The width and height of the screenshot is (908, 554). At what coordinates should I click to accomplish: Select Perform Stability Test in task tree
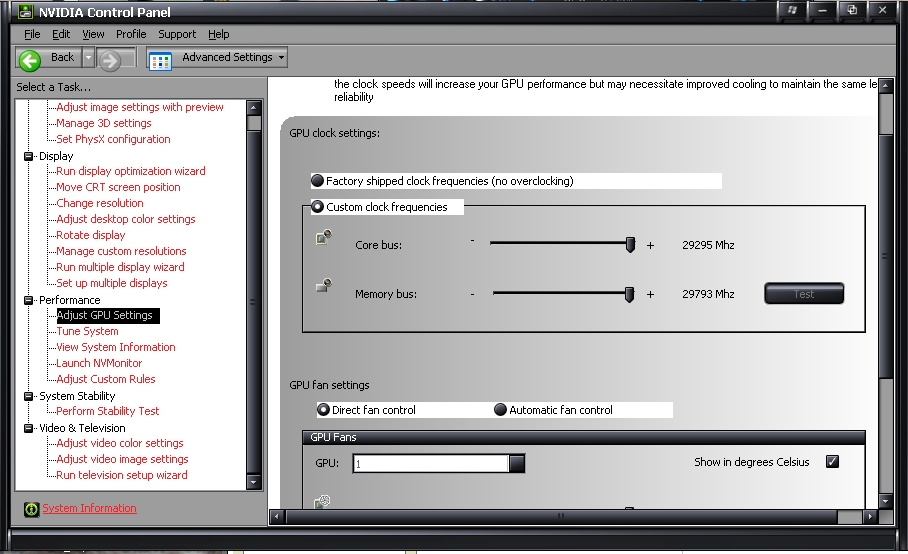pyautogui.click(x=108, y=411)
